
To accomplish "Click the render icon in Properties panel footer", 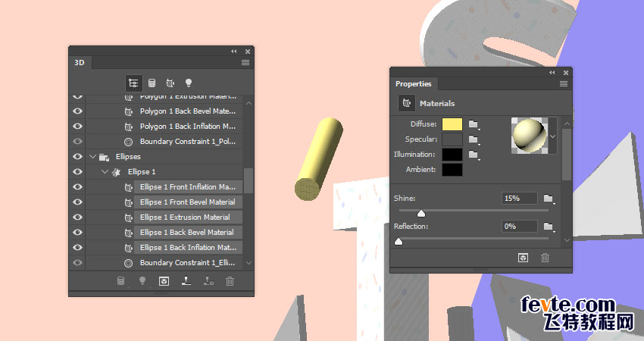I will pyautogui.click(x=523, y=258).
